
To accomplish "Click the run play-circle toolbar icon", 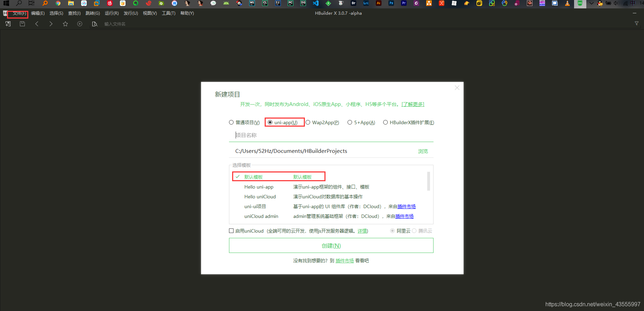I will click(80, 24).
